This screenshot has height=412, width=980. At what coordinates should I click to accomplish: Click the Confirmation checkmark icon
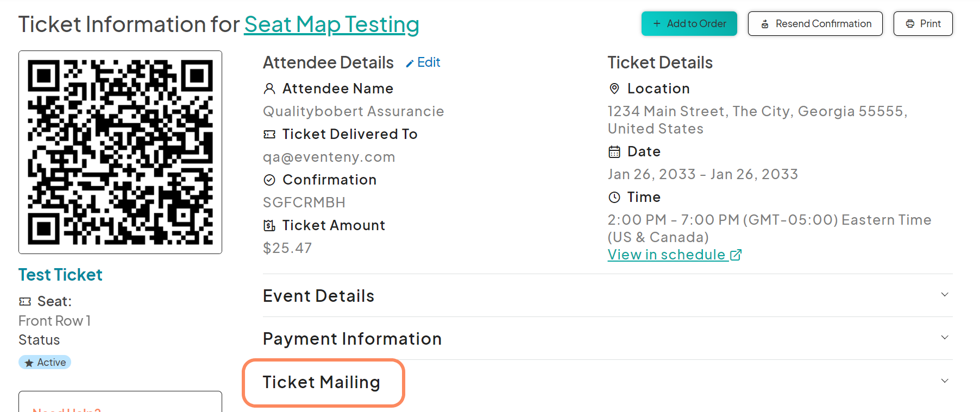[x=270, y=180]
